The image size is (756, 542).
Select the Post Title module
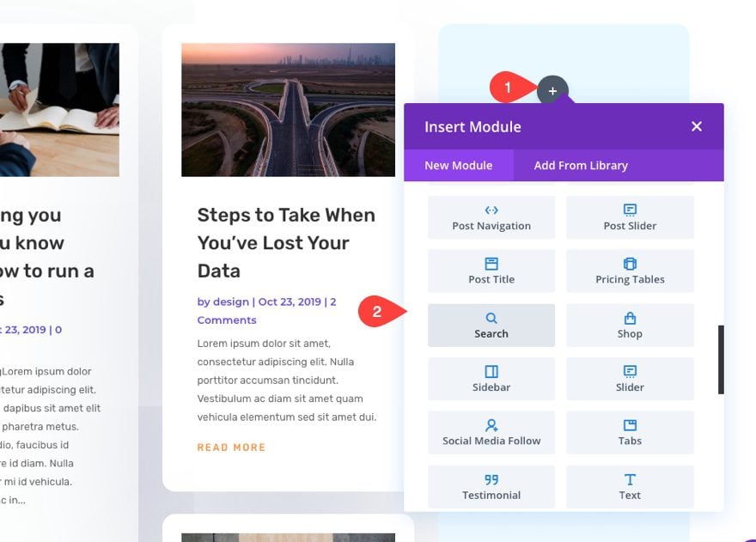491,271
